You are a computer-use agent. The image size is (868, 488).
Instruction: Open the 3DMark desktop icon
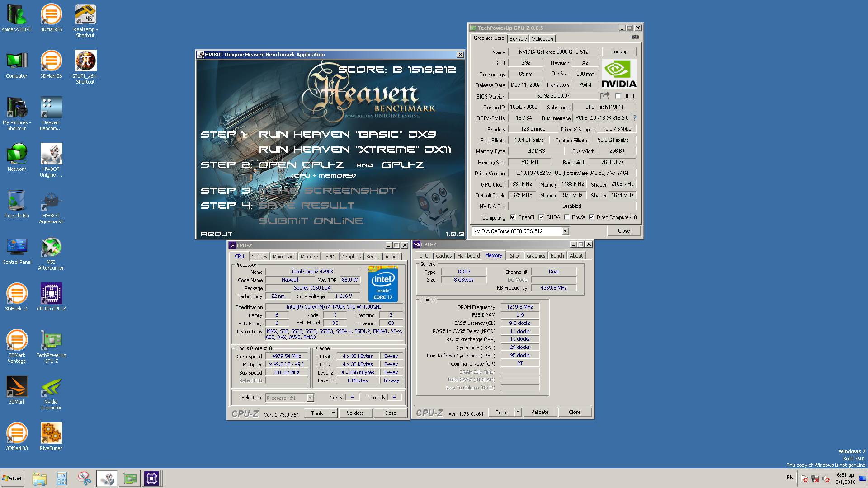[x=17, y=390]
